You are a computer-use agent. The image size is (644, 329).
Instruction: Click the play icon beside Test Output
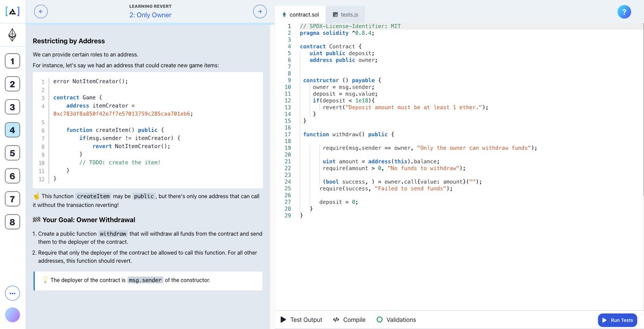point(283,320)
